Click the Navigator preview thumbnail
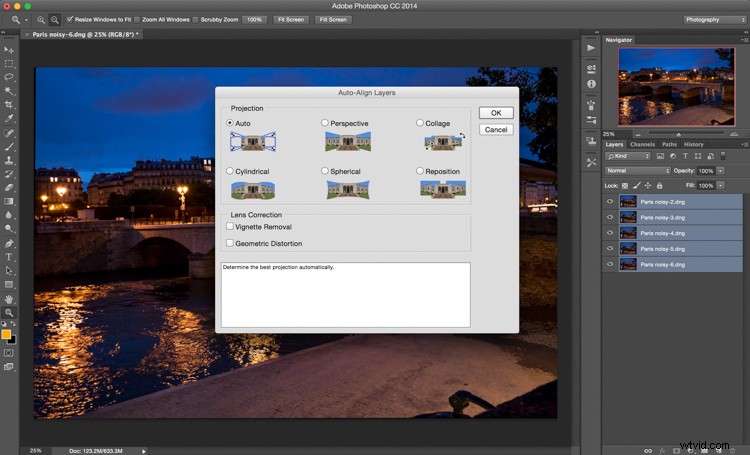750x455 pixels. [x=676, y=87]
